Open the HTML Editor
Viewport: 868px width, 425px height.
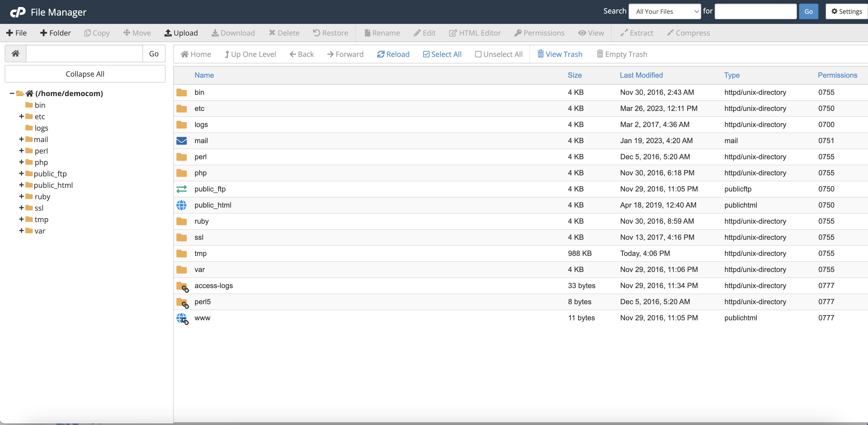point(475,33)
